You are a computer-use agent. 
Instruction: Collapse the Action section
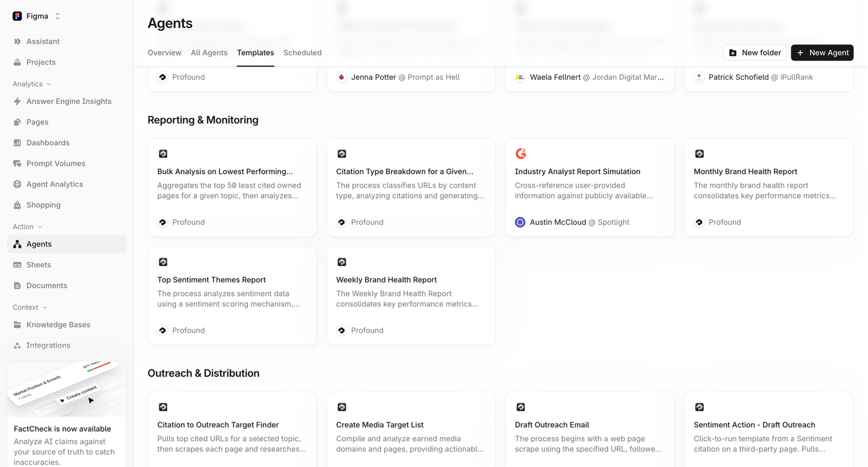pos(28,227)
